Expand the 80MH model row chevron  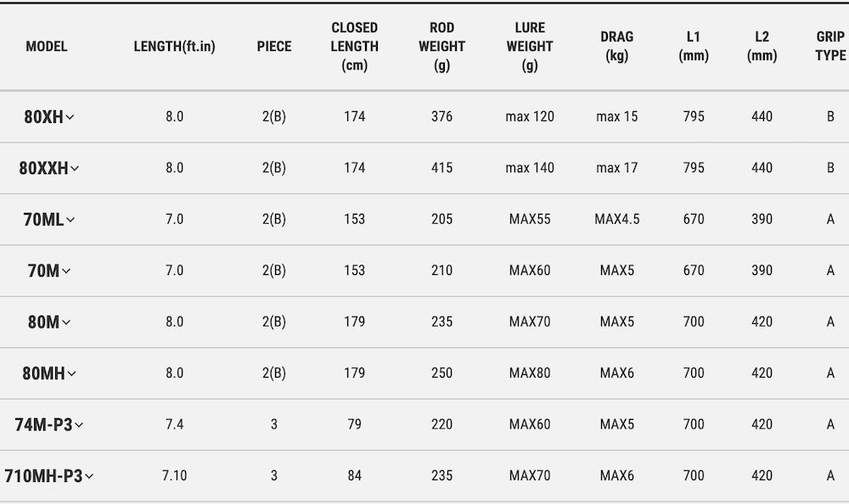[71, 374]
